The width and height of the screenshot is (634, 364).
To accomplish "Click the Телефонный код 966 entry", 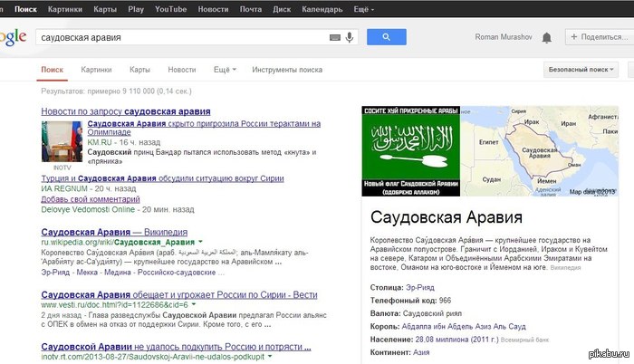I will coord(410,301).
